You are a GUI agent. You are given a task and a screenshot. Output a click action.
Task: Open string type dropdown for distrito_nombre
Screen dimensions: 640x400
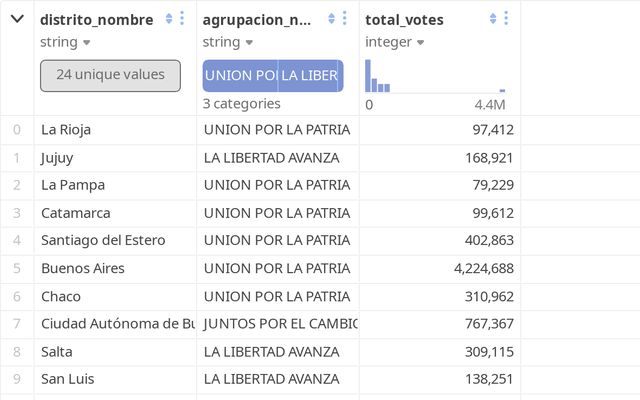(86, 42)
